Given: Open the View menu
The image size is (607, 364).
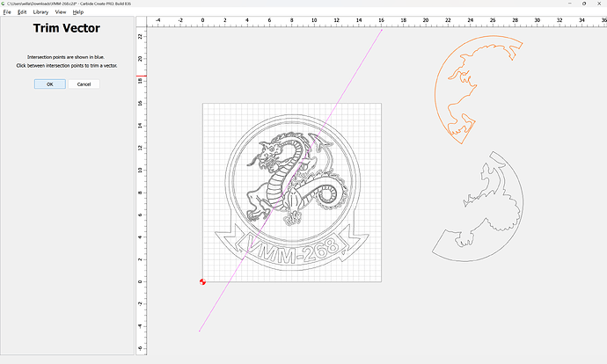Looking at the screenshot, I should pos(61,12).
